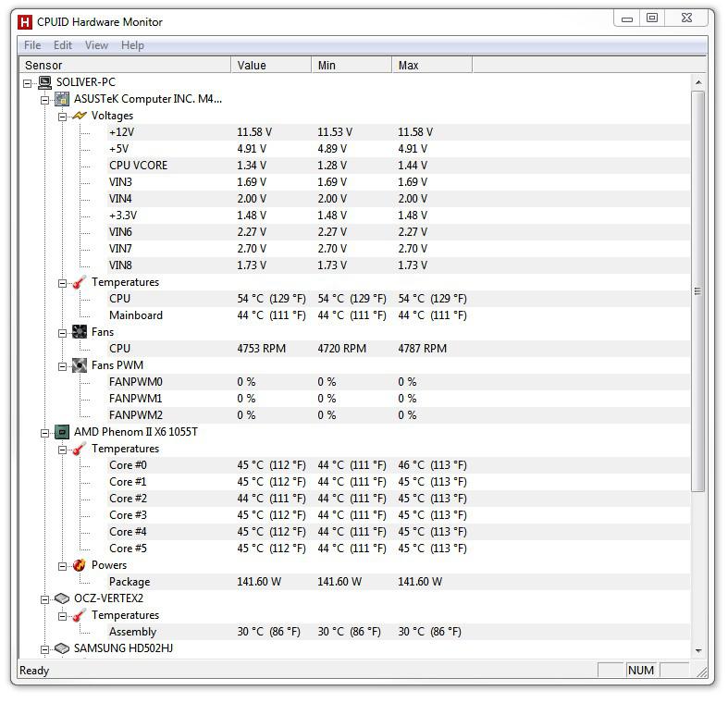Click the Fans PWM icon
The height and width of the screenshot is (703, 728).
click(x=80, y=365)
